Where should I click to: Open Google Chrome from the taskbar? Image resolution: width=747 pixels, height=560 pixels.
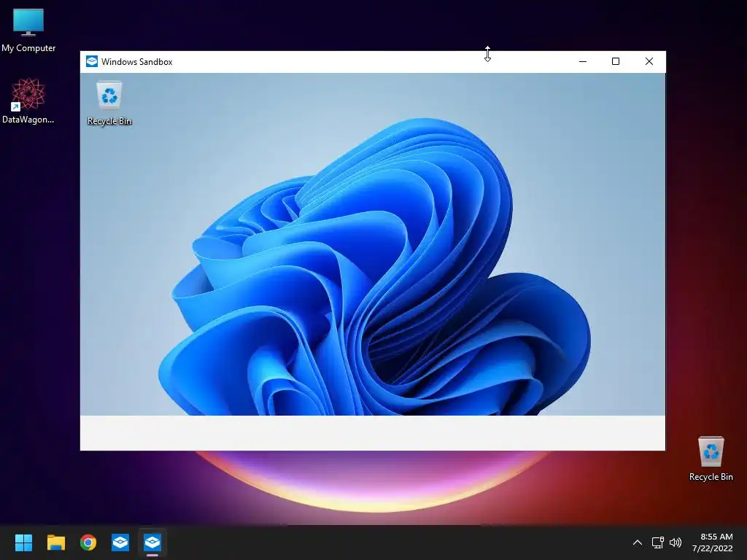click(88, 542)
